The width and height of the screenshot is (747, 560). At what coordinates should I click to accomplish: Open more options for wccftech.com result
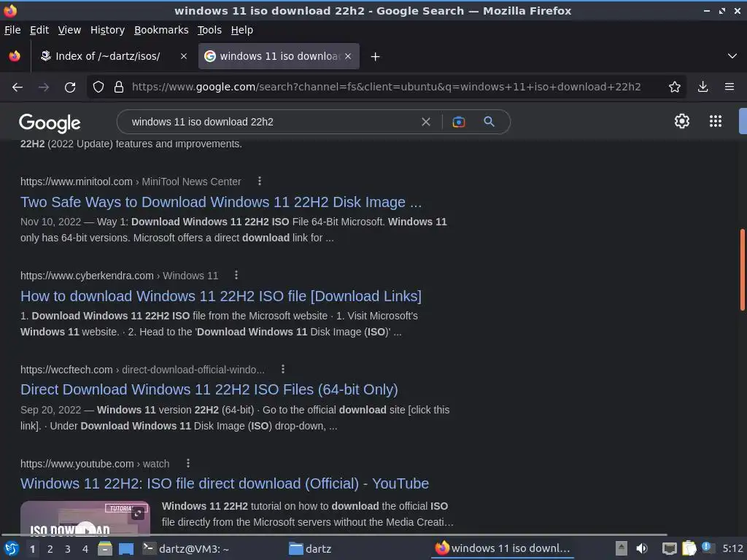283,369
